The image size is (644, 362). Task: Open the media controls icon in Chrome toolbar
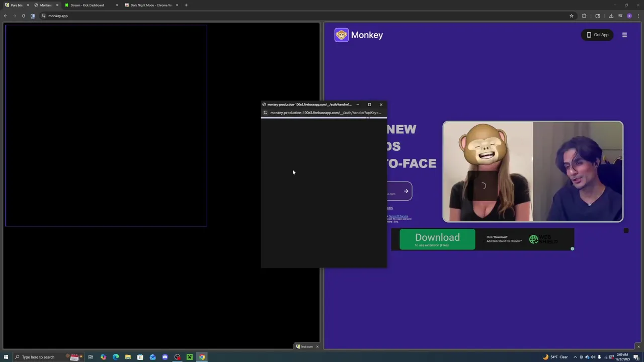620,16
